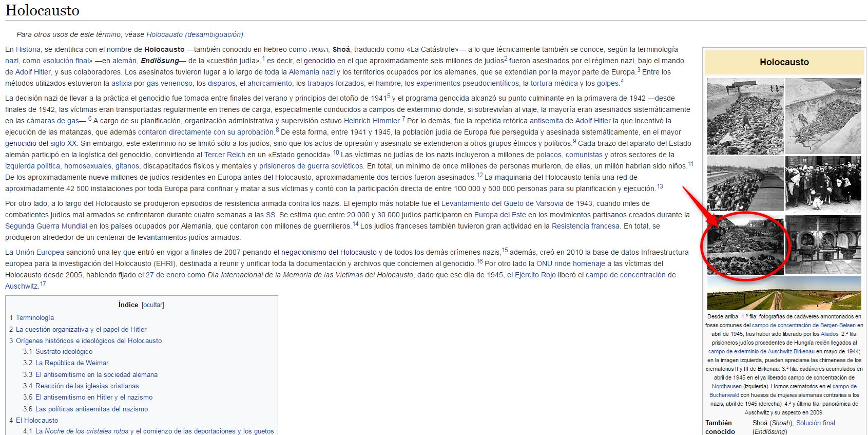Click the 'Nordhausen' link in the image caption
This screenshot has height=435, width=868.
click(726, 386)
